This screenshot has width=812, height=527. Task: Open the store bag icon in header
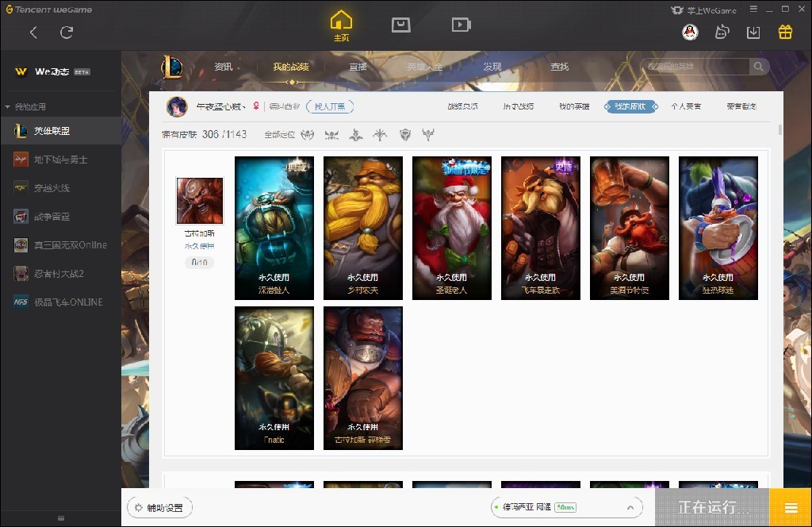[400, 25]
